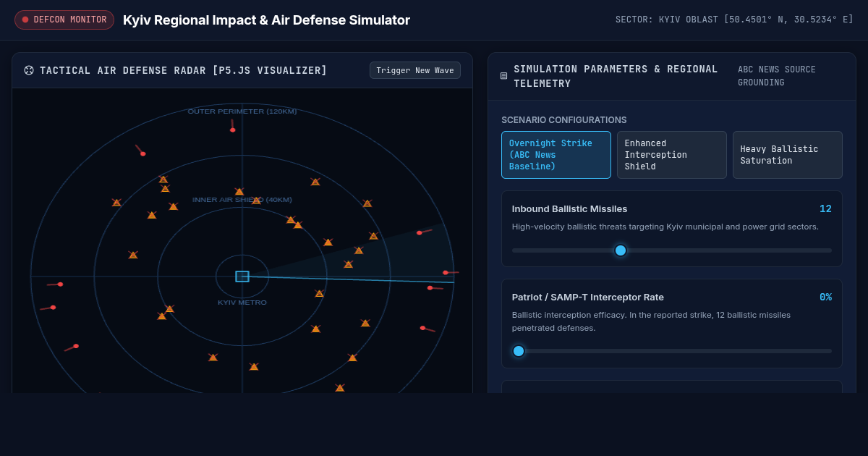Click the KYIV METRO radar label
The image size is (868, 456).
tap(242, 303)
